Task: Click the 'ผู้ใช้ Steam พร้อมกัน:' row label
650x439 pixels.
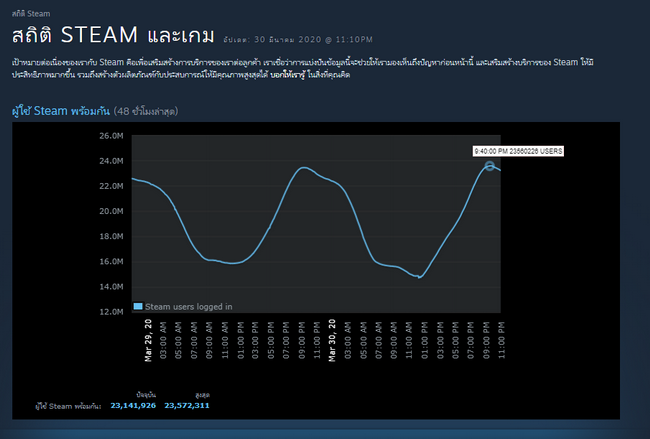Action: coord(68,406)
